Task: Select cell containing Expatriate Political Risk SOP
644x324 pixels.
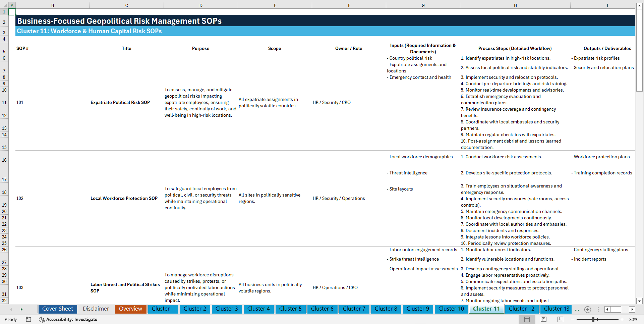Action: tap(126, 102)
